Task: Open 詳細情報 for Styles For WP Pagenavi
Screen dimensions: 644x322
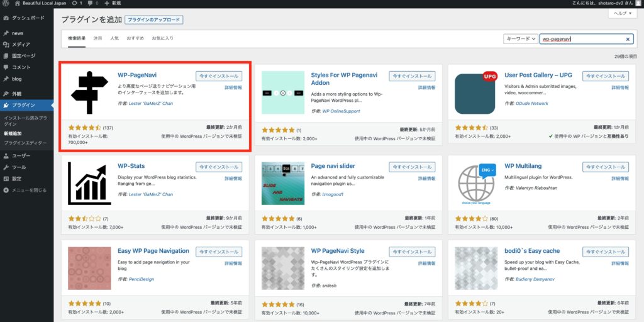Action: pyautogui.click(x=427, y=87)
